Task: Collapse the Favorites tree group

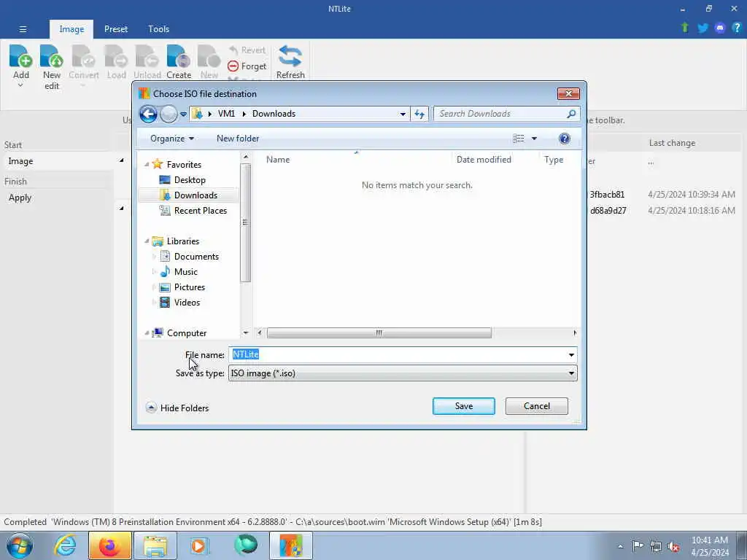Action: (x=147, y=164)
